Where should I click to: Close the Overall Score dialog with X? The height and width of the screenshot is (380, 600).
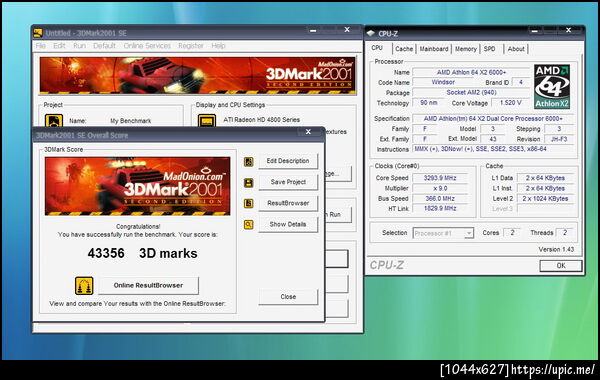point(308,132)
